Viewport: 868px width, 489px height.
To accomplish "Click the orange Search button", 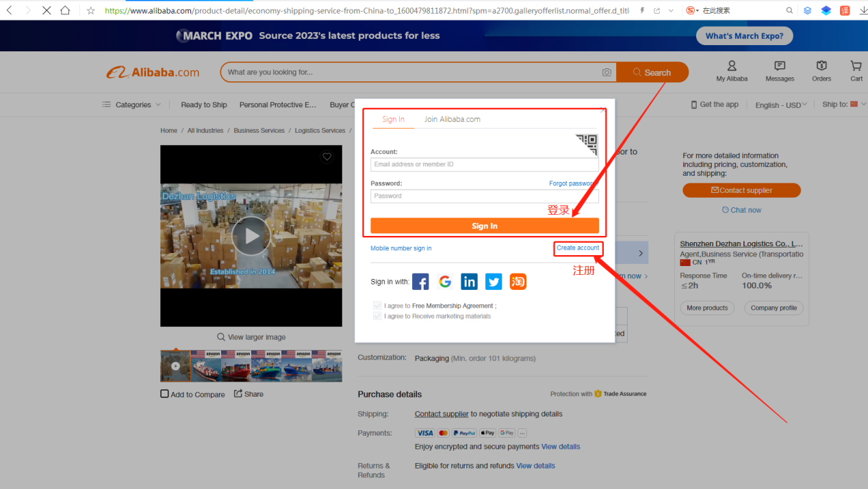I will (x=652, y=72).
